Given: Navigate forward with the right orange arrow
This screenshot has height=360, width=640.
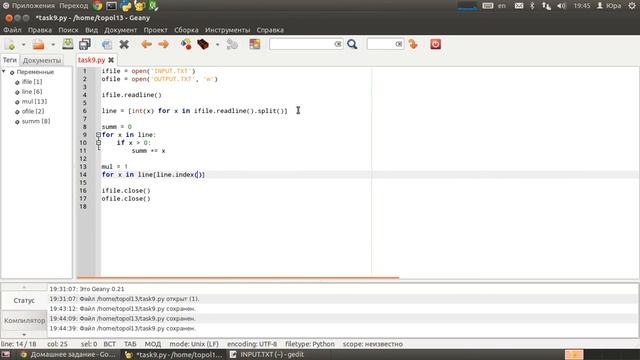Looking at the screenshot, I should point(163,44).
